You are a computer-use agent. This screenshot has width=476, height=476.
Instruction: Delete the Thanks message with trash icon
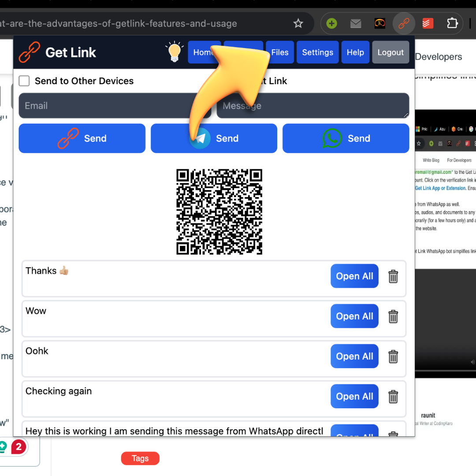393,276
